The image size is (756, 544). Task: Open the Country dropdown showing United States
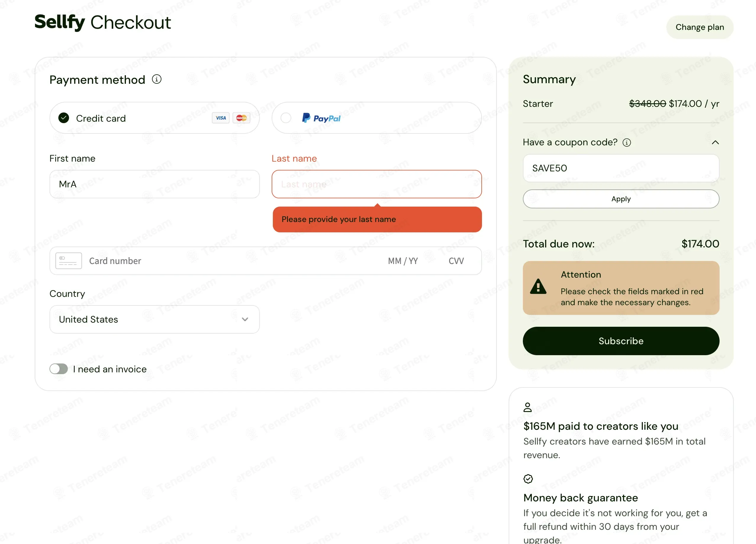click(155, 319)
